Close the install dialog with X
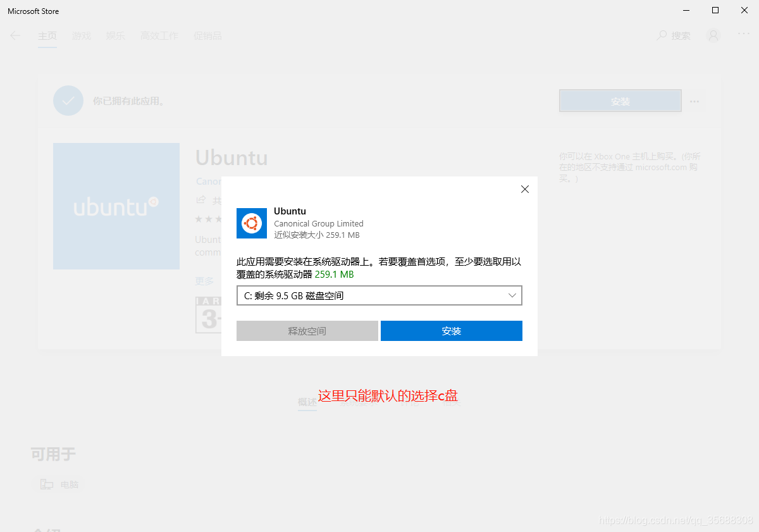The image size is (759, 532). (x=524, y=189)
